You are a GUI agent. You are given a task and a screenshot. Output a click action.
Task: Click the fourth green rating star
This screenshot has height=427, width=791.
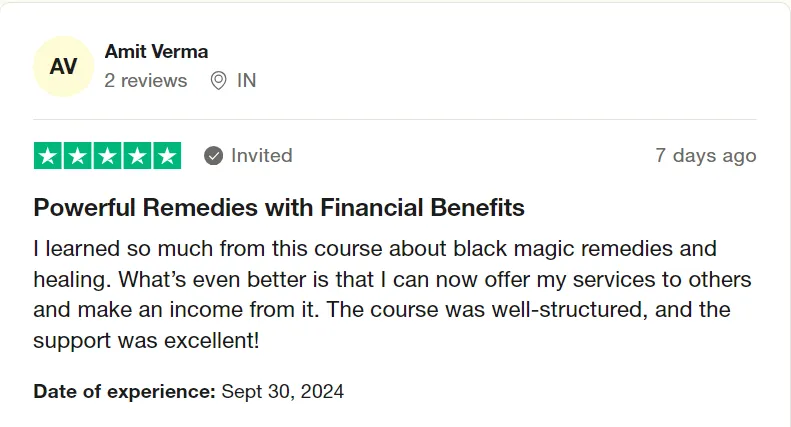pos(137,156)
